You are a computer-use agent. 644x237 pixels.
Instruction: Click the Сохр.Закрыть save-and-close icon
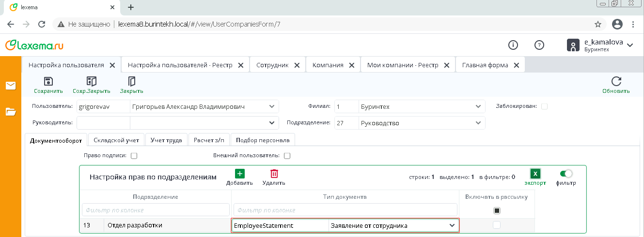pyautogui.click(x=91, y=82)
